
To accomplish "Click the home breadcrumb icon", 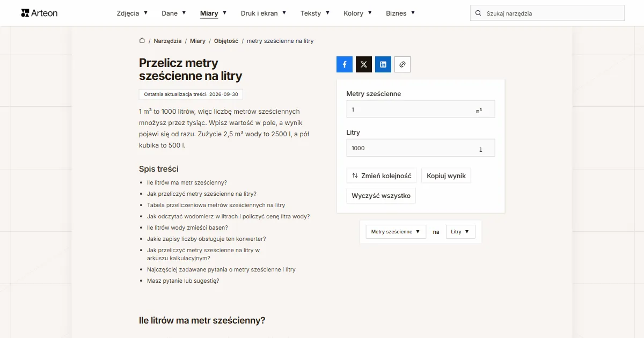I will 142,41.
